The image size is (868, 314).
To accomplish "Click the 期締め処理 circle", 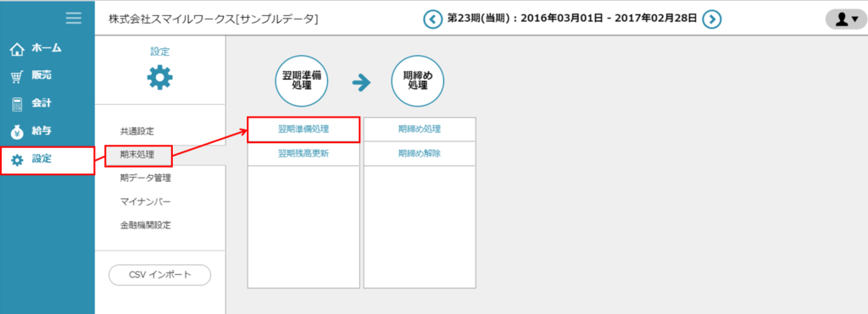I will pyautogui.click(x=418, y=82).
